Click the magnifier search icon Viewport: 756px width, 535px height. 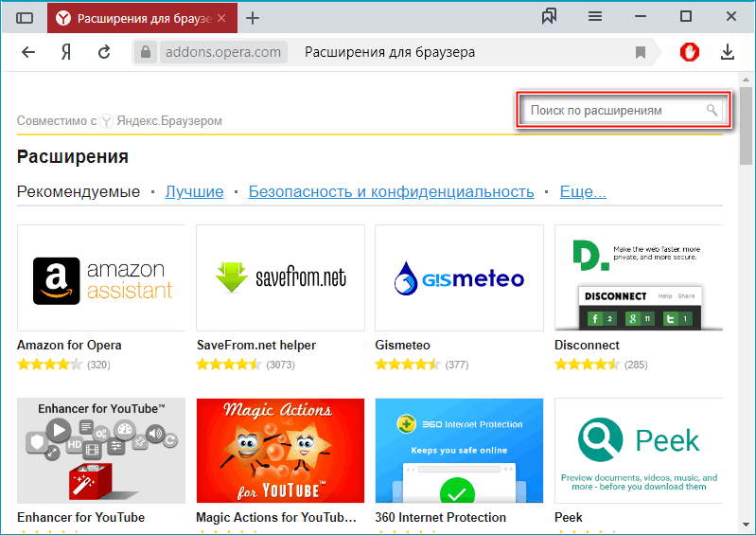point(712,111)
